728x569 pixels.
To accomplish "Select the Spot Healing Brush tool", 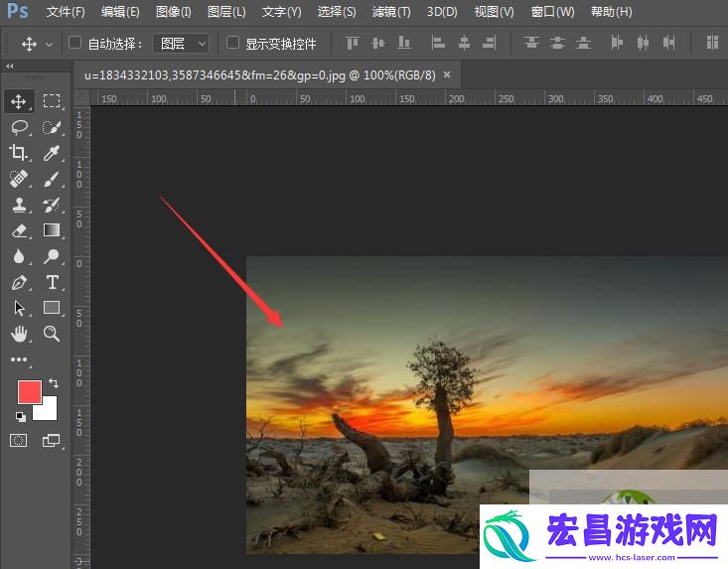I will 19,179.
